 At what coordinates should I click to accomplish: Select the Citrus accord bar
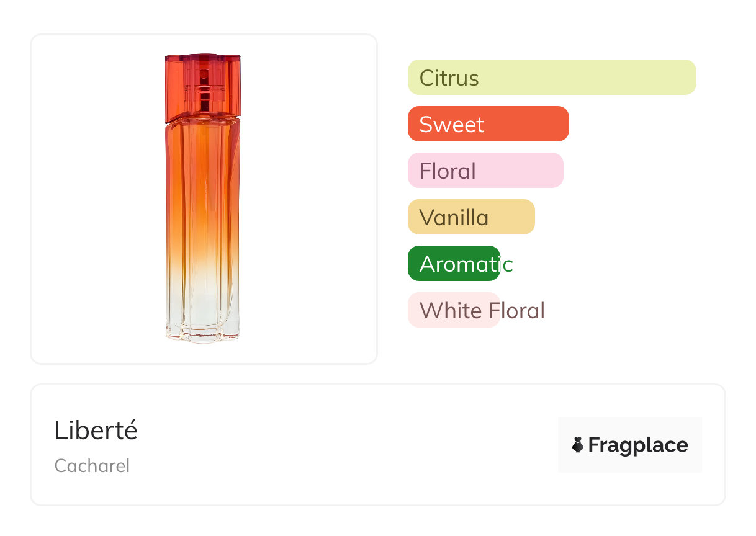[551, 78]
